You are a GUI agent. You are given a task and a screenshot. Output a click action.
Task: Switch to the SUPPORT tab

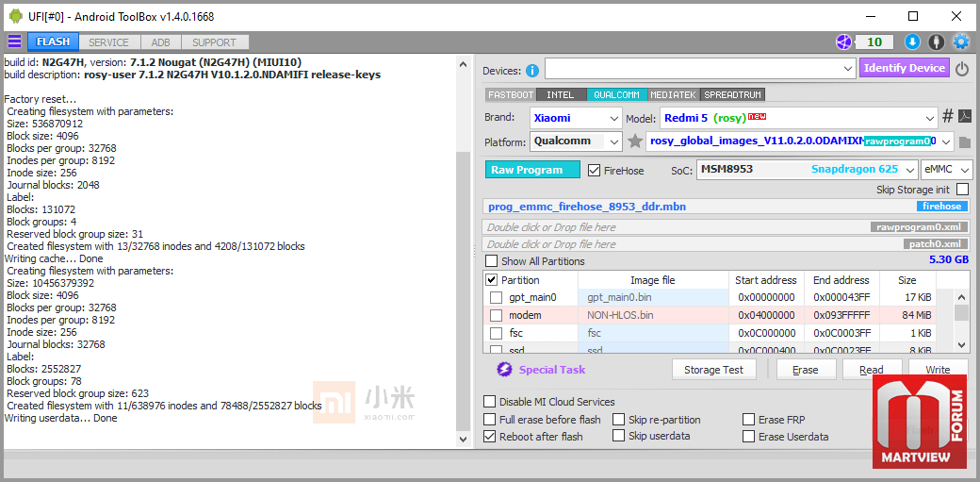coord(215,42)
